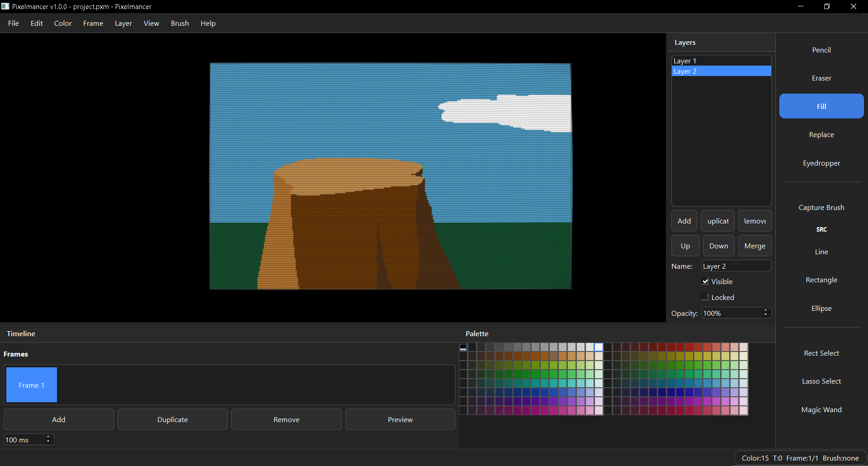Click the Opacity spinbox arrows
The height and width of the screenshot is (466, 868).
pyautogui.click(x=765, y=313)
